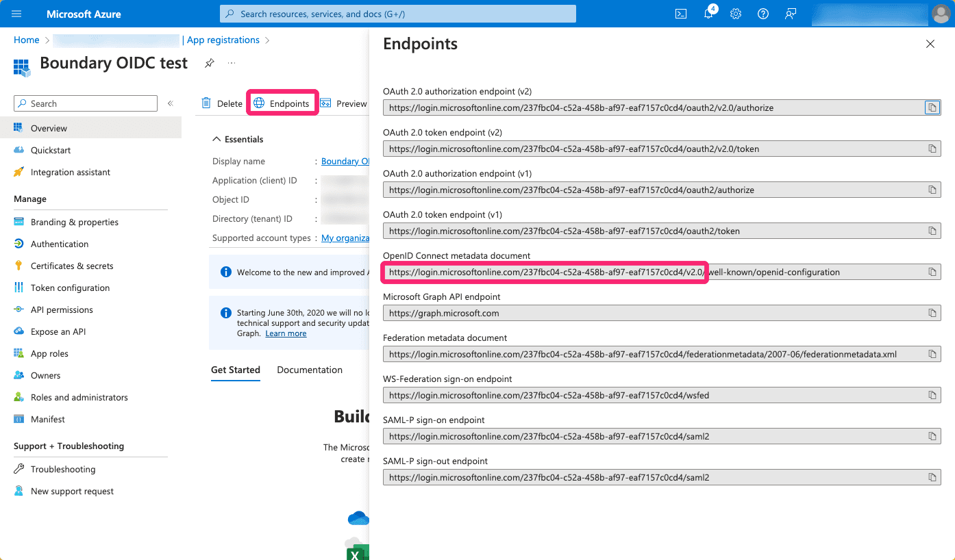Click the Endpoints toolbar button
Viewport: 955px width, 560px height.
click(x=282, y=103)
